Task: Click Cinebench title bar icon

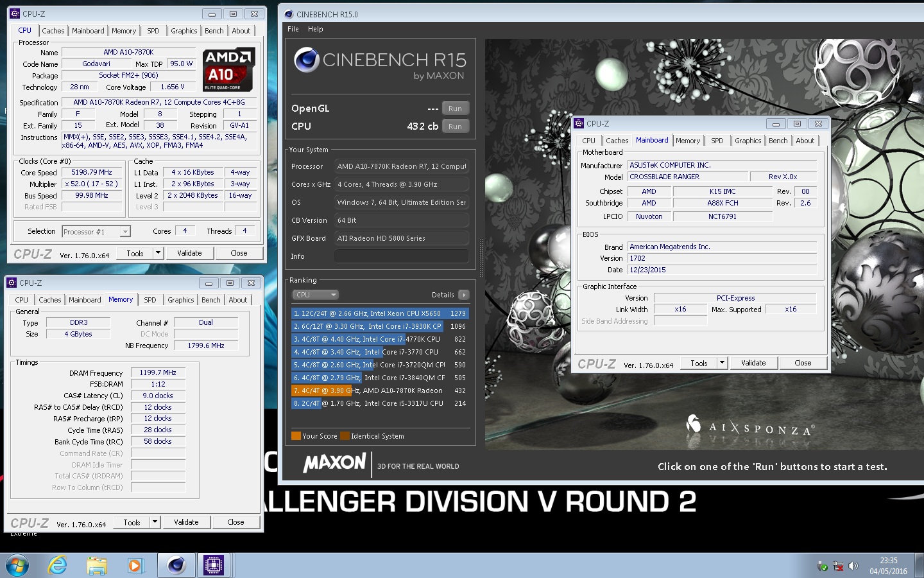Action: [x=289, y=14]
